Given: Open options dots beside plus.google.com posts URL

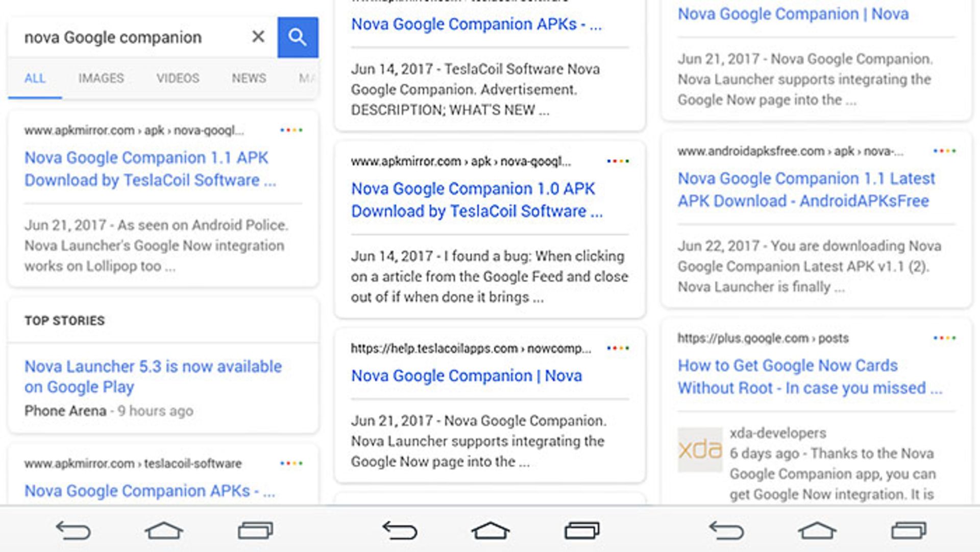Looking at the screenshot, I should click(945, 338).
